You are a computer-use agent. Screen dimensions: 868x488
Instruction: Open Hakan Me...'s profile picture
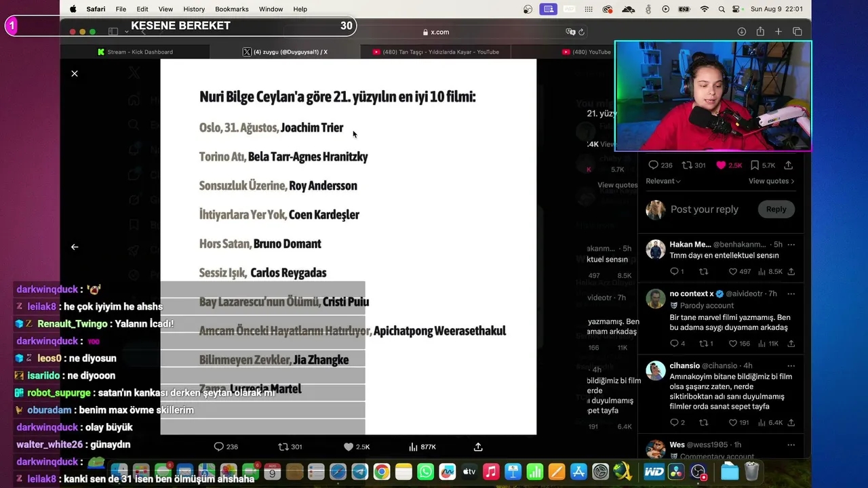(x=656, y=249)
